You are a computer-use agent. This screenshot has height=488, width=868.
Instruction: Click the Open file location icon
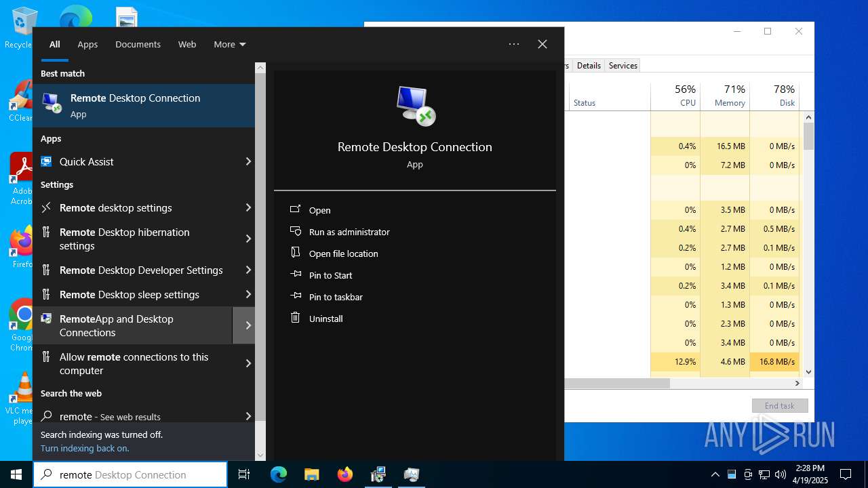tap(295, 253)
